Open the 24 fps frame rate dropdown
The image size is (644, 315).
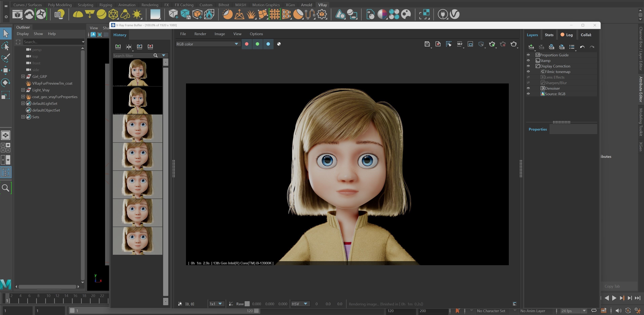click(574, 311)
